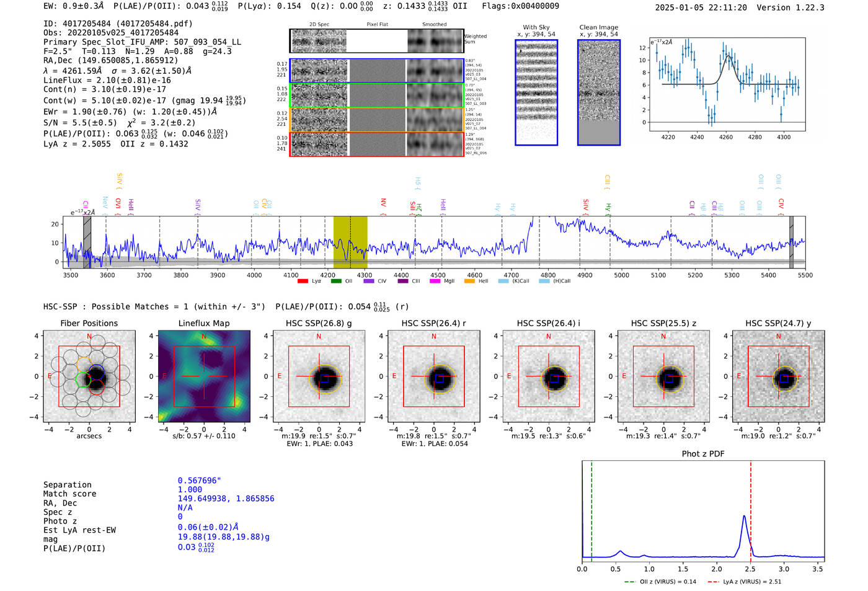Select the magenta MgII legend swatch
The height and width of the screenshot is (591, 868).
point(435,282)
